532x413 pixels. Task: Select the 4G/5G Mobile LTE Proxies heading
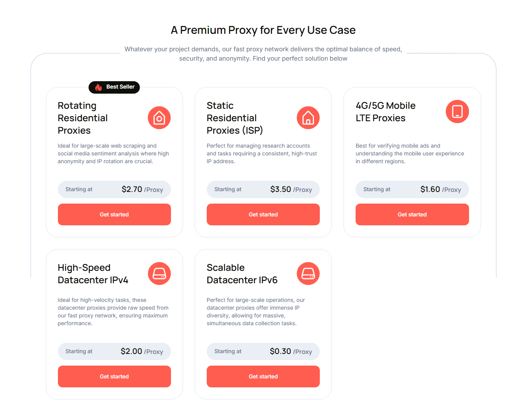point(385,112)
